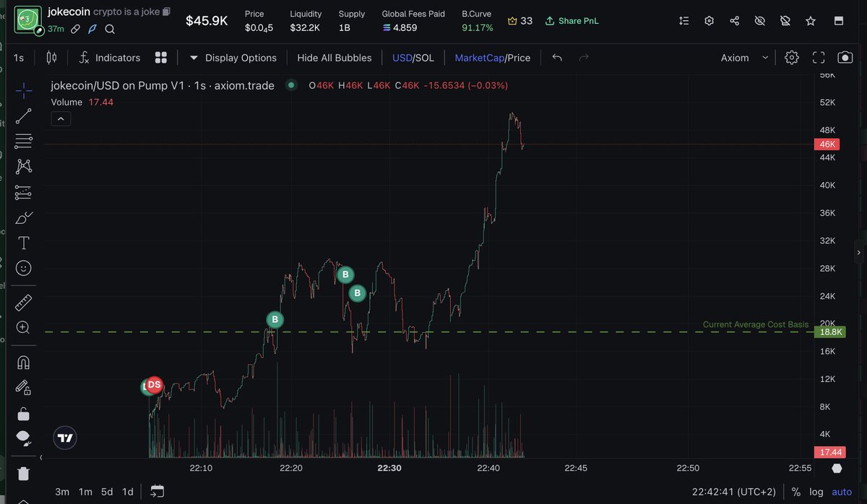Image resolution: width=867 pixels, height=504 pixels.
Task: Open the 1s interval selector
Action: point(19,58)
